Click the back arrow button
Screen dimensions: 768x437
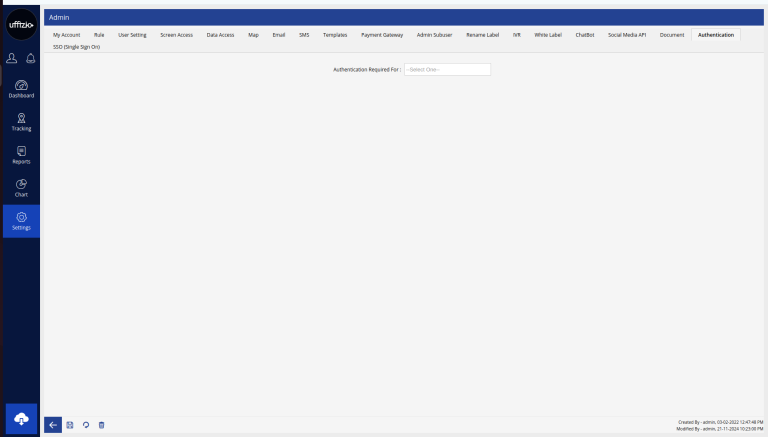coord(54,425)
